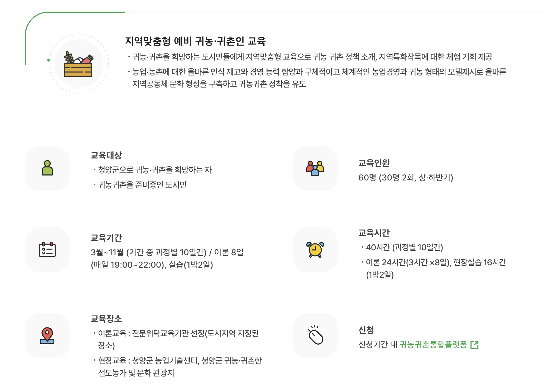Screen dimensions: 554x392
Task: Click the 교육장소 section title
Action: point(106,319)
